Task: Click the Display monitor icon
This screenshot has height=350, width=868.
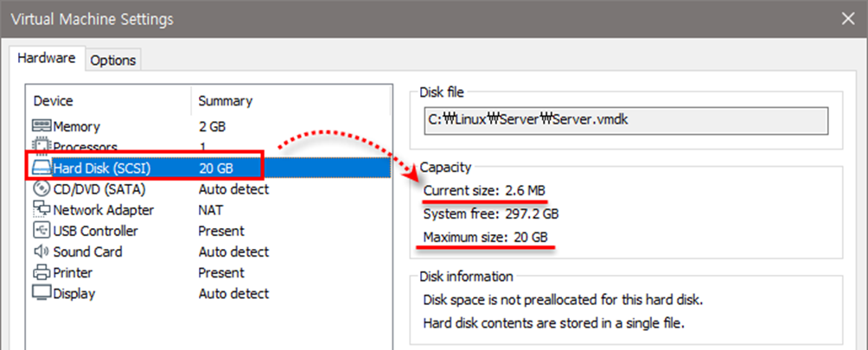Action: (41, 293)
